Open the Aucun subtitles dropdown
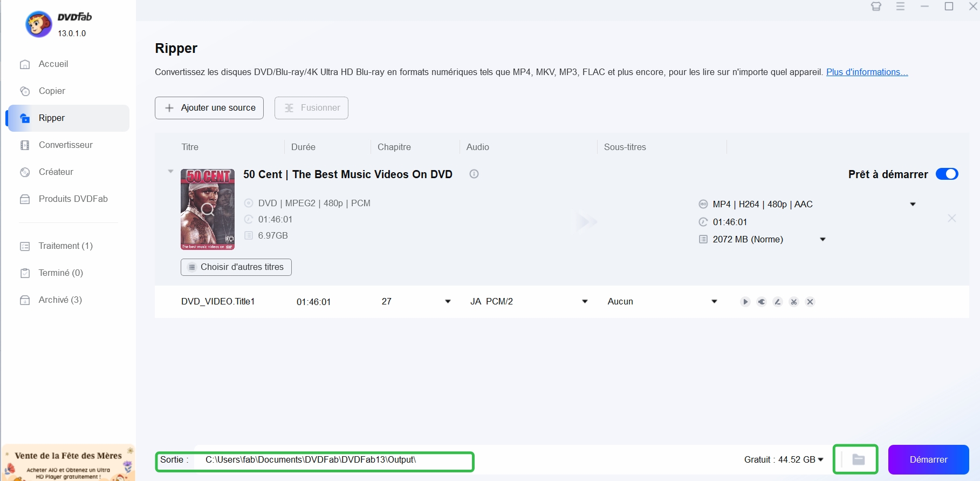The image size is (980, 481). coord(714,301)
